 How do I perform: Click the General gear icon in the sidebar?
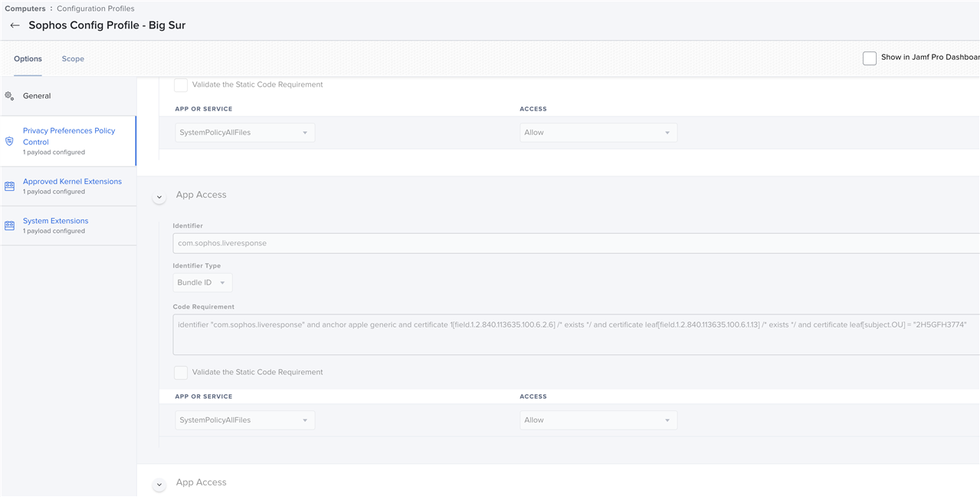pos(9,96)
